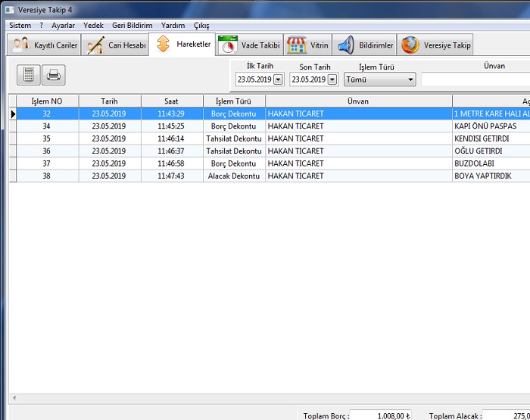The height and width of the screenshot is (420, 530).
Task: Sort by the Tarih column header
Action: [x=110, y=101]
